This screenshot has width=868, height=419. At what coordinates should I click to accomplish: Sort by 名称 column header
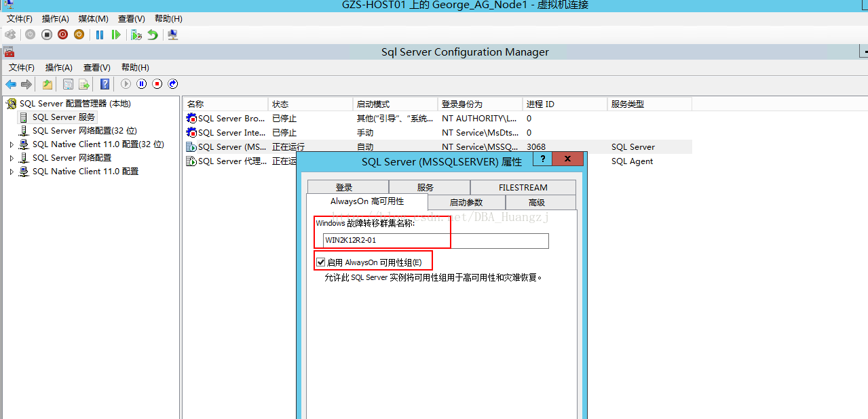226,104
